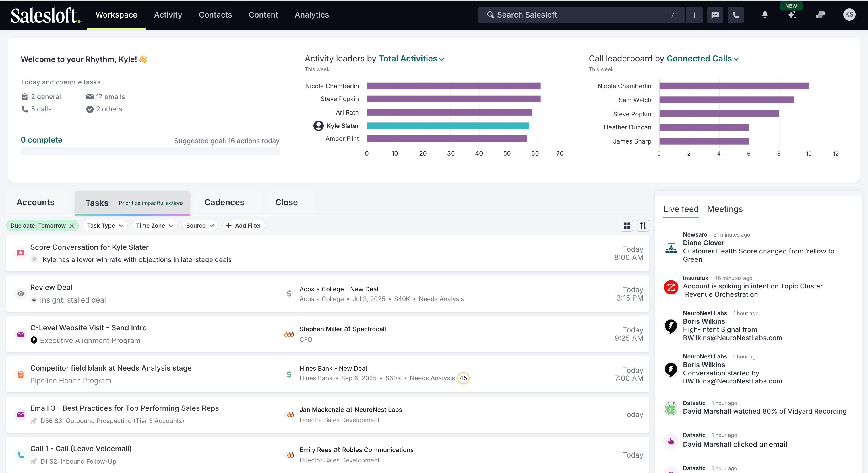
Task: Click the sort order arrows icon
Action: pos(643,226)
